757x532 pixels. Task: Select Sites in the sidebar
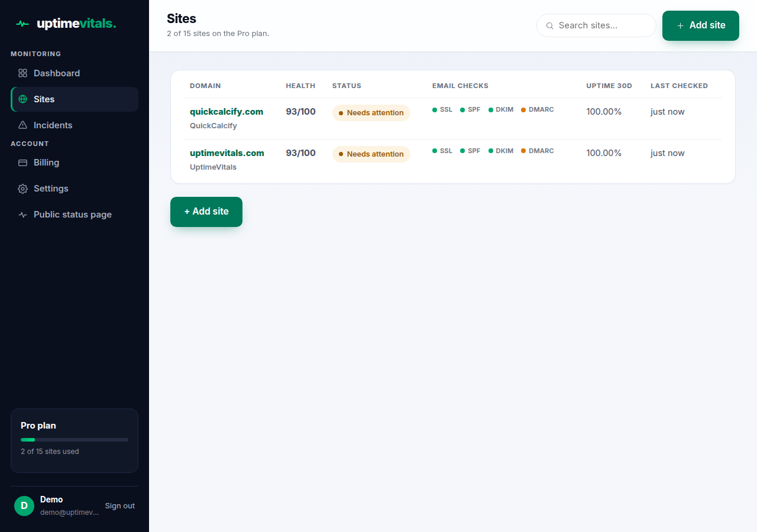point(75,99)
